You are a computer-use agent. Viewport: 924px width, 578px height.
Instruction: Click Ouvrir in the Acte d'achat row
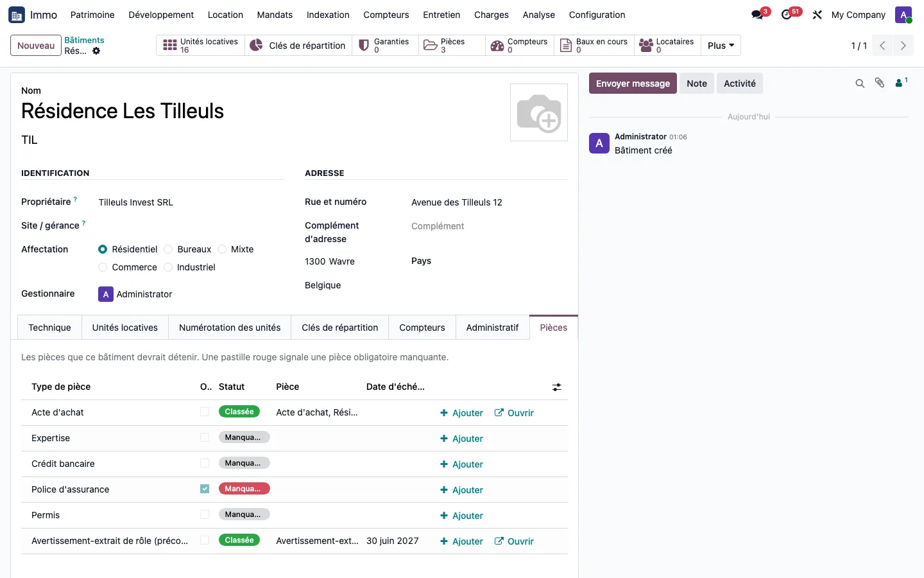[x=514, y=413]
